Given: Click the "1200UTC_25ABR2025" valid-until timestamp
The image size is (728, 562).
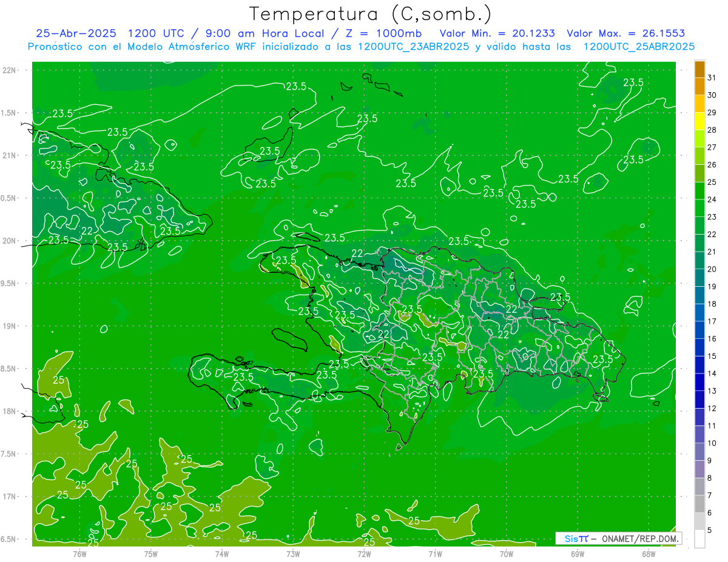Looking at the screenshot, I should tap(639, 47).
